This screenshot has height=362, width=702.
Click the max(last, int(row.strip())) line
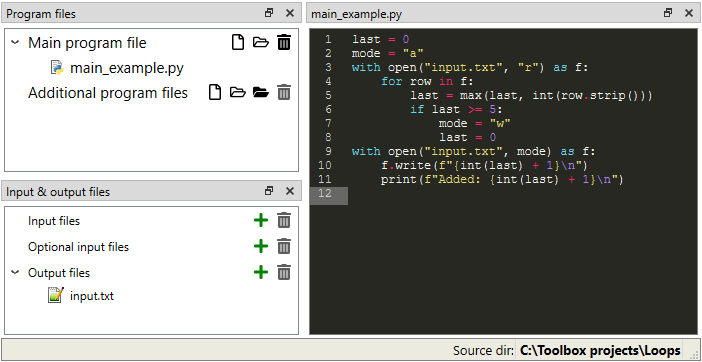pos(531,95)
